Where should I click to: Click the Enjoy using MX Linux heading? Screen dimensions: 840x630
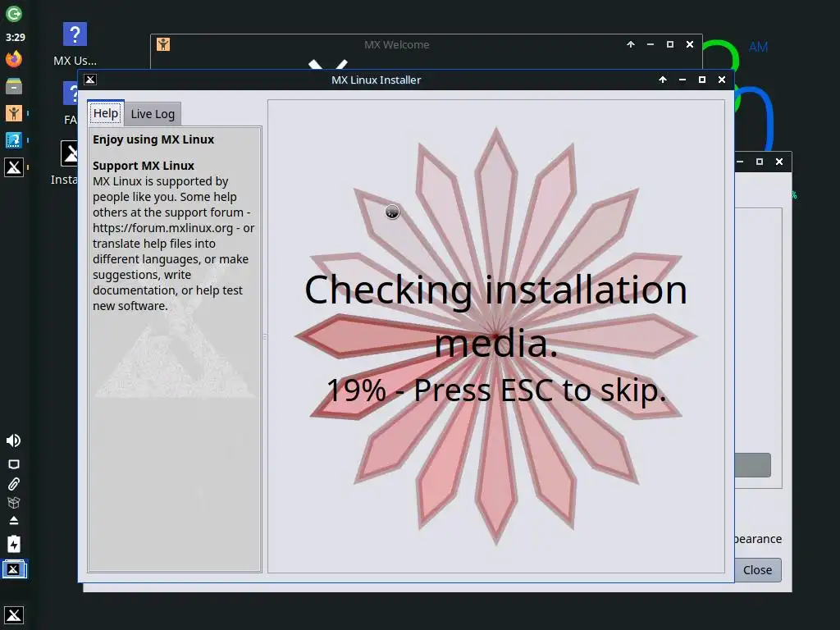(153, 139)
